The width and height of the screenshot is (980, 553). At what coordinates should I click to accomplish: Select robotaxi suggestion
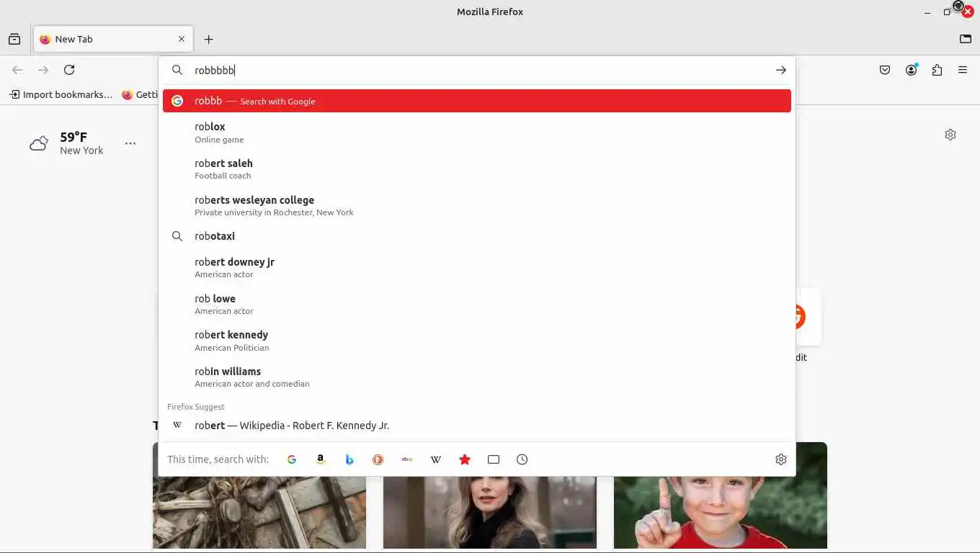[477, 236]
